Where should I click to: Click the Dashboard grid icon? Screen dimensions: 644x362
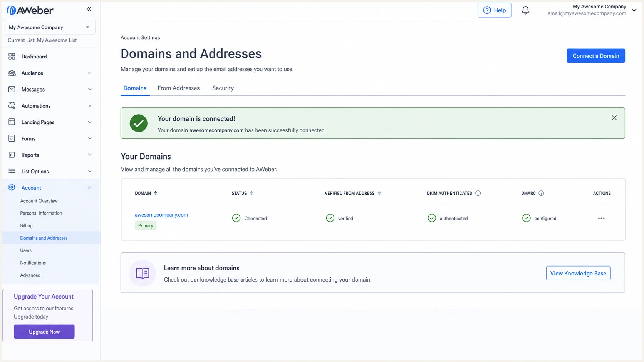pos(12,57)
